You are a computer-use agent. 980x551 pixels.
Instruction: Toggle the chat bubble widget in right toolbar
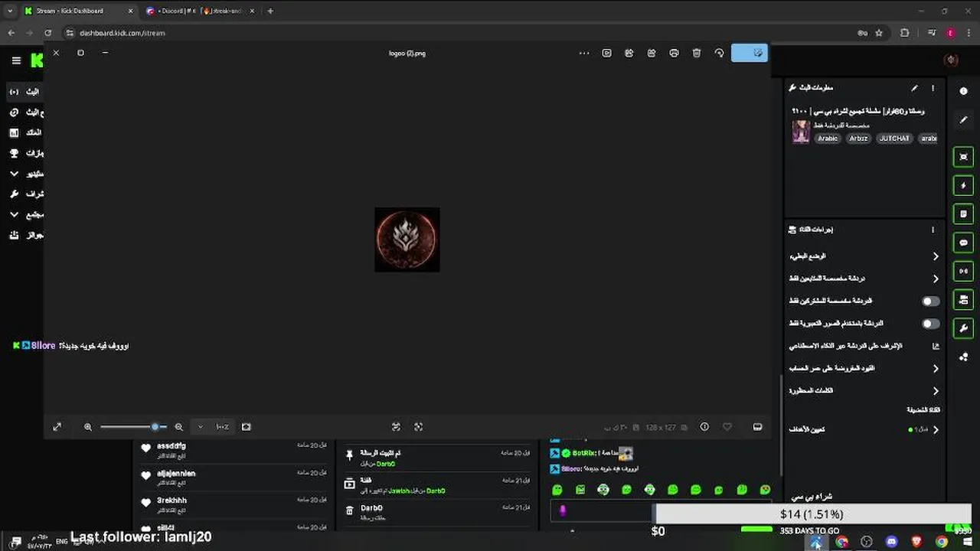(963, 243)
